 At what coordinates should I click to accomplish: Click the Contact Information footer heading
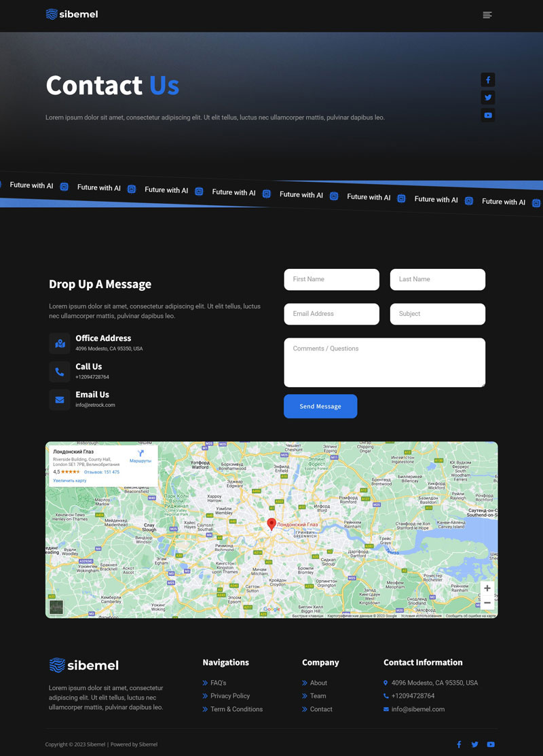pyautogui.click(x=423, y=662)
